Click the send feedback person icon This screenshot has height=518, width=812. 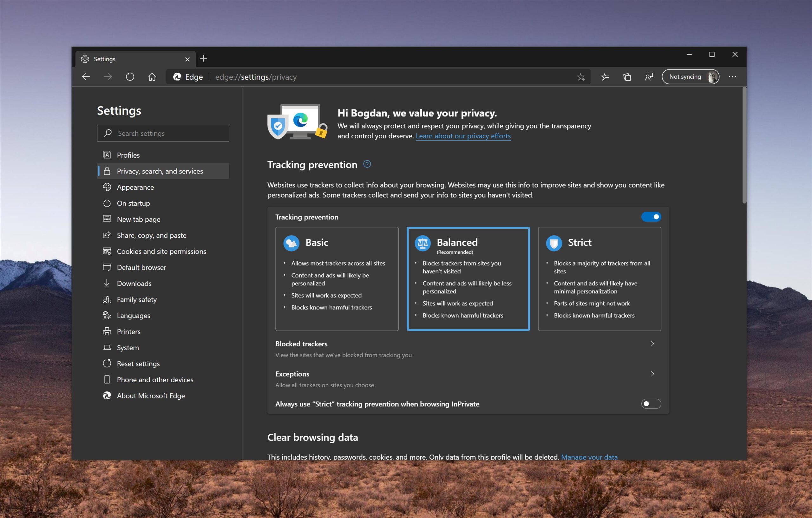(648, 76)
